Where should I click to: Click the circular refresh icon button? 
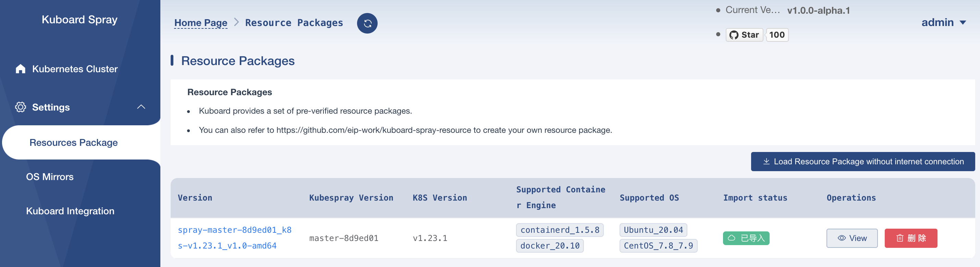coord(367,24)
